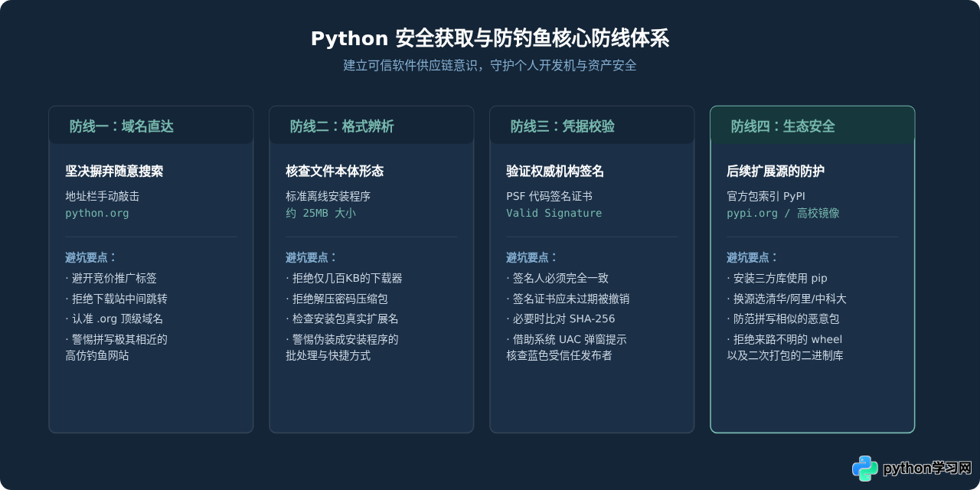
Task: Click "避坑要点" in the 格式辨析 card
Action: pos(312,257)
